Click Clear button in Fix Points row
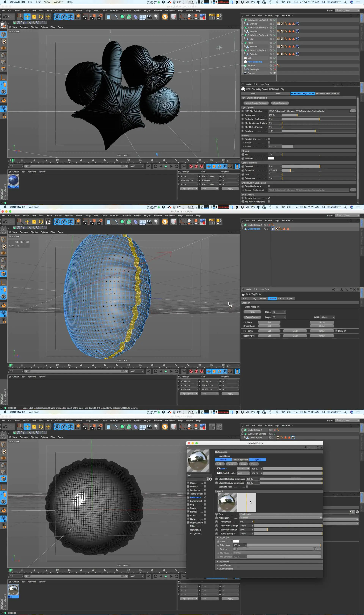Image resolution: width=364 pixels, height=615 pixels. point(295,331)
